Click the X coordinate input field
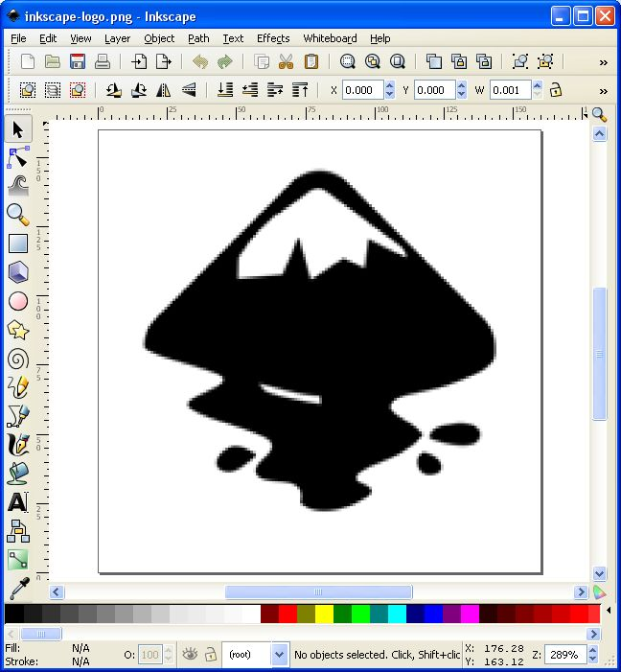This screenshot has height=672, width=621. (362, 89)
